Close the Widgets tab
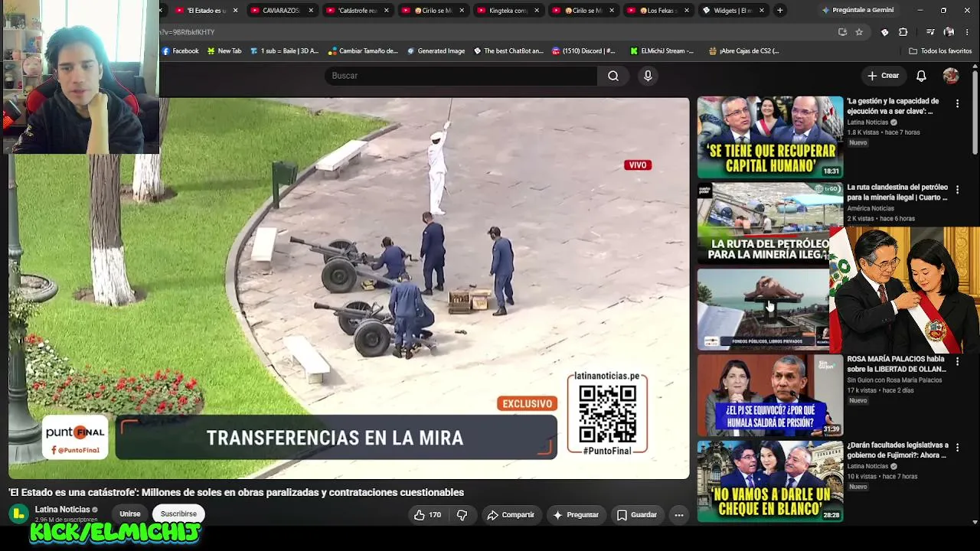 763,11
